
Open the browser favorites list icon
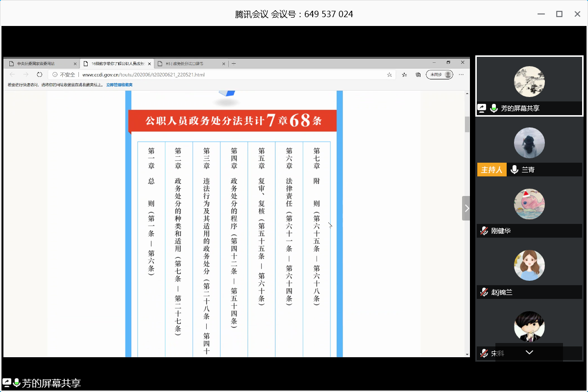pyautogui.click(x=404, y=74)
